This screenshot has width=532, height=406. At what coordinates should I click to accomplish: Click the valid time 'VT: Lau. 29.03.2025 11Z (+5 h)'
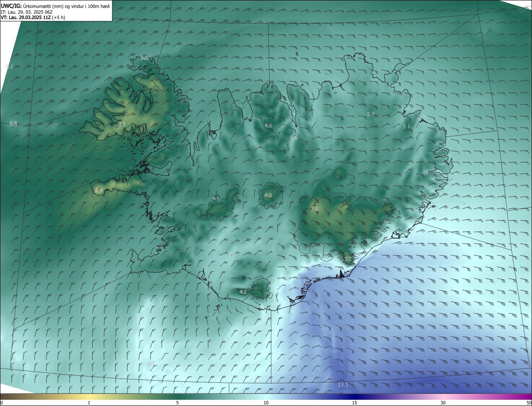33,17
